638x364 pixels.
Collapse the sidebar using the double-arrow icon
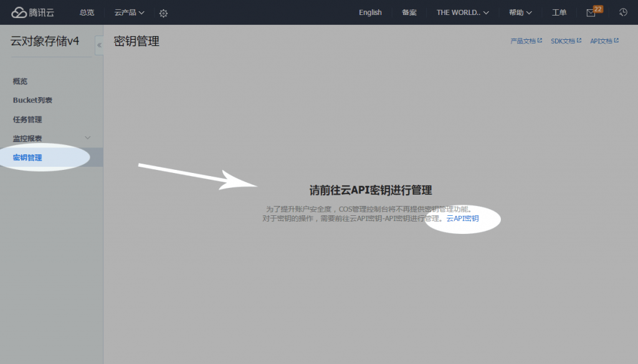[99, 45]
